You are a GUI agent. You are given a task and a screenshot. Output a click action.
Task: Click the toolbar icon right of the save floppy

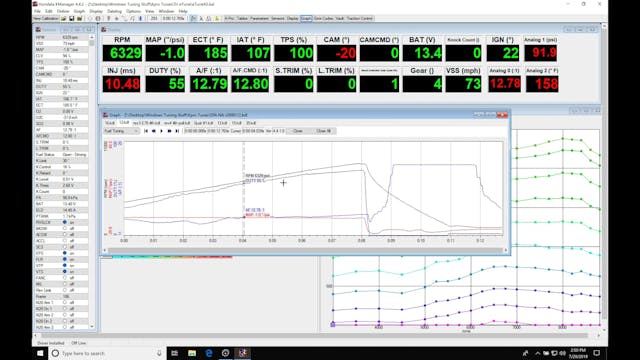click(x=79, y=18)
